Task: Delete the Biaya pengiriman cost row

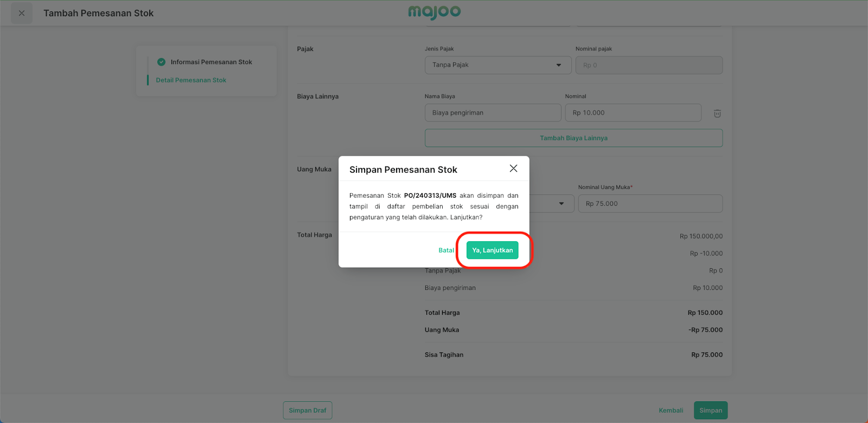Action: pyautogui.click(x=717, y=113)
